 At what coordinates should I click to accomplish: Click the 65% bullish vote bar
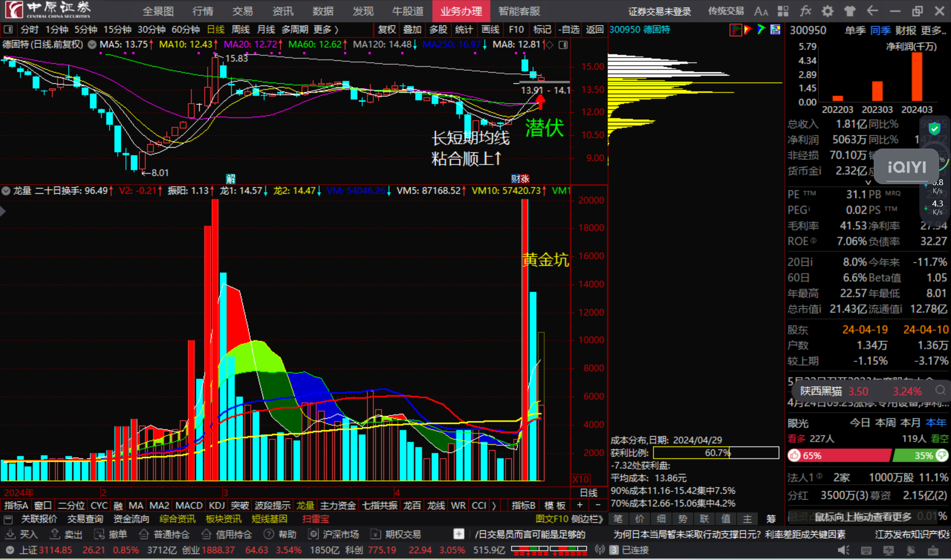tap(840, 456)
